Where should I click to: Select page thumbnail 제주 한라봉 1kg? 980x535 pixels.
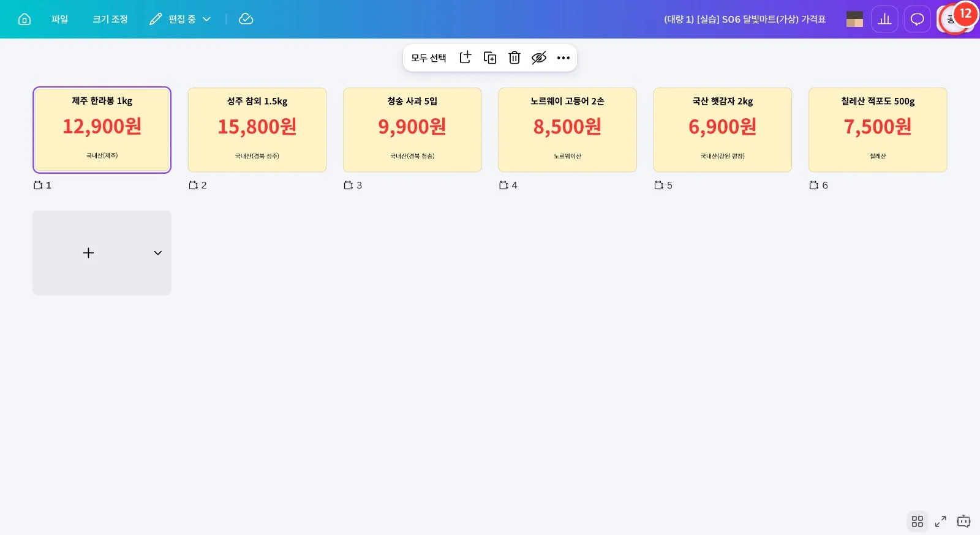click(102, 130)
